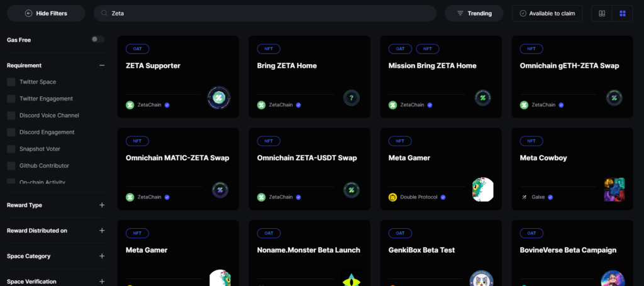Click the Hide Filters button
The width and height of the screenshot is (644, 286).
point(46,13)
